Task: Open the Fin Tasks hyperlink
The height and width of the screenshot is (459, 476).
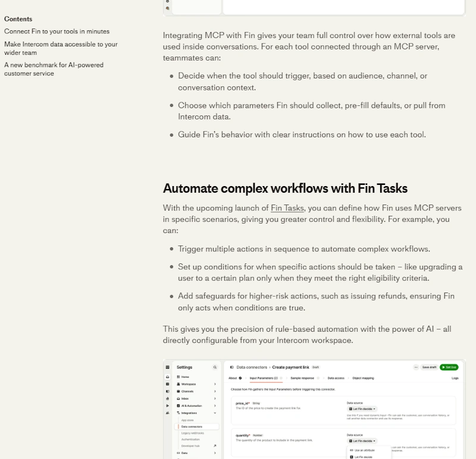Action: click(x=287, y=208)
